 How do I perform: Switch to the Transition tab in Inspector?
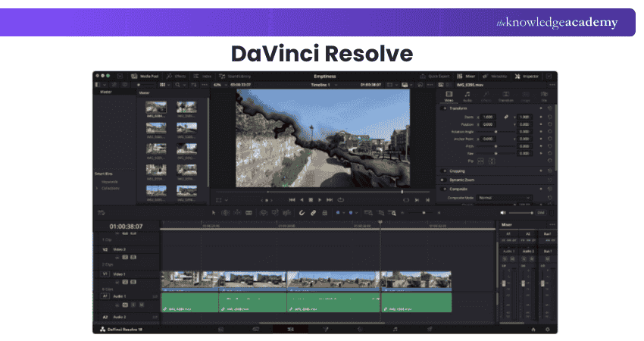click(506, 96)
